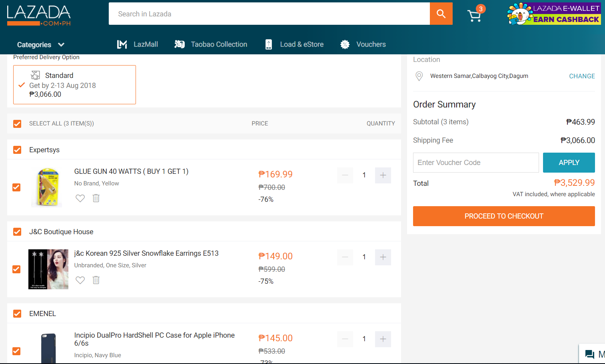Uncheck SELECT ALL (3 ITEM(S)) checkbox

(17, 123)
